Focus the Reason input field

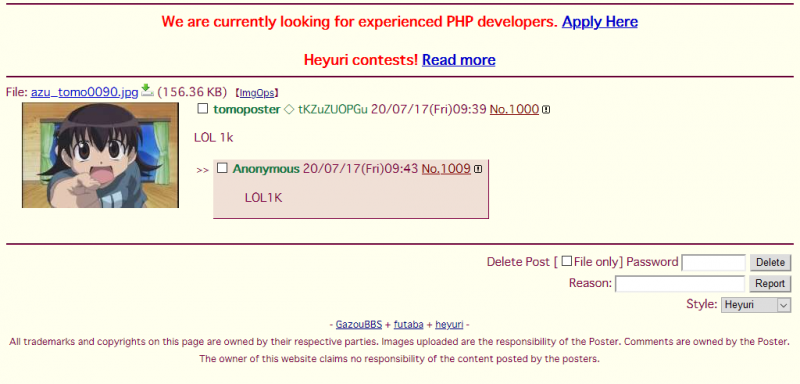point(680,284)
